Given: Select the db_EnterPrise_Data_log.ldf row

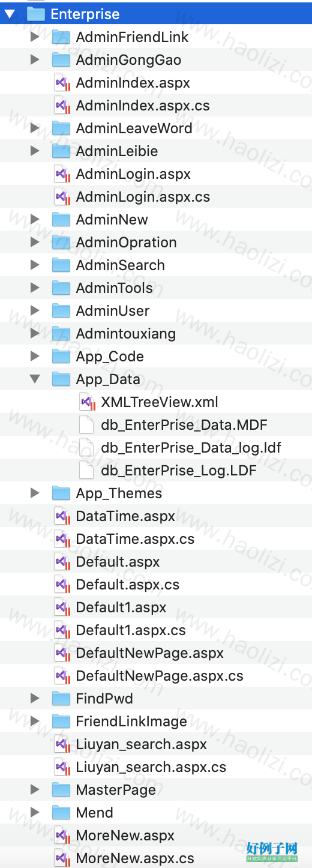Looking at the screenshot, I should pos(156,448).
